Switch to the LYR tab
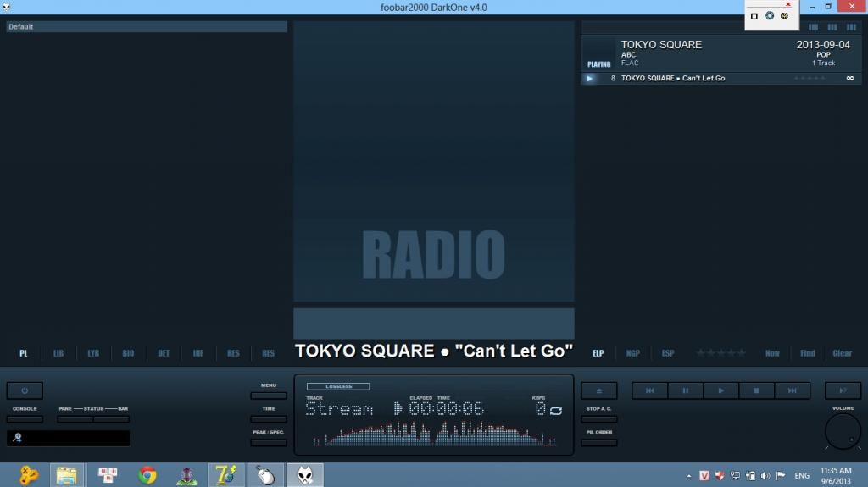Screen dimensions: 868x487 (93, 353)
